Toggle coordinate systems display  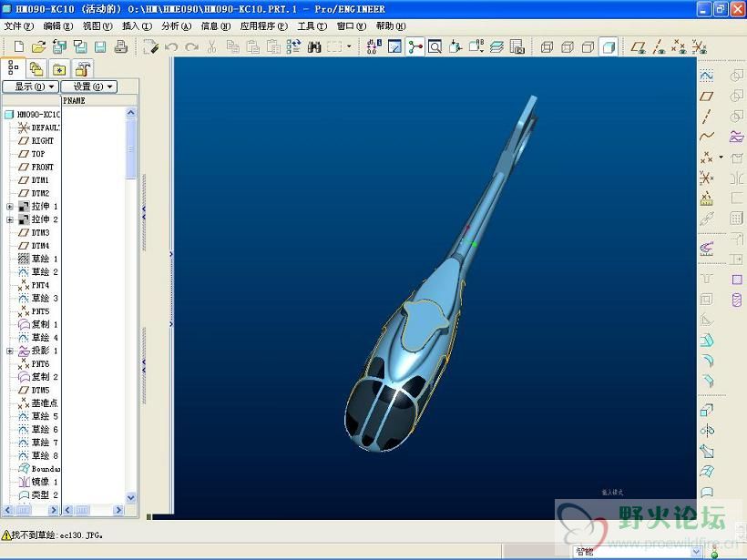click(x=699, y=46)
